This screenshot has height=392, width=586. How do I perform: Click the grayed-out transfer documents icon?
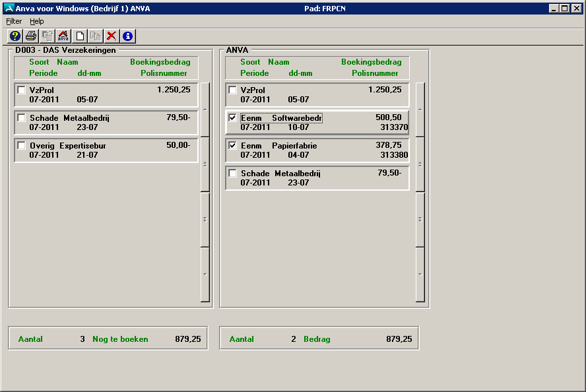(48, 36)
